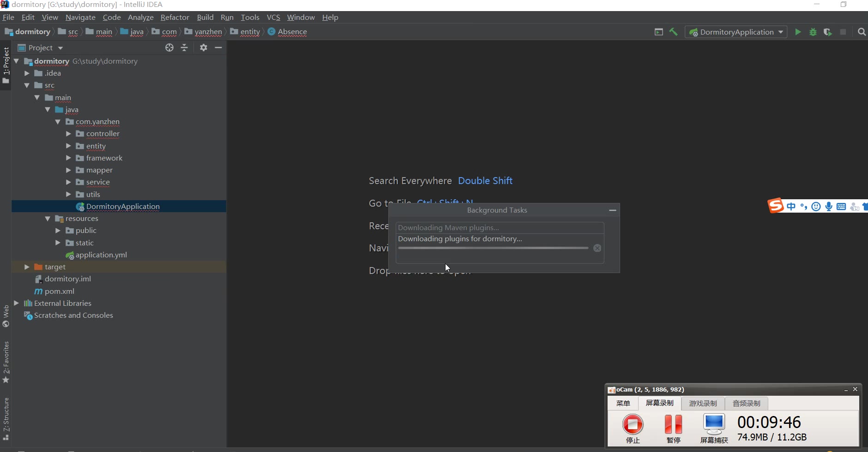Select the service package
Screen dimensions: 868x452
93,182
